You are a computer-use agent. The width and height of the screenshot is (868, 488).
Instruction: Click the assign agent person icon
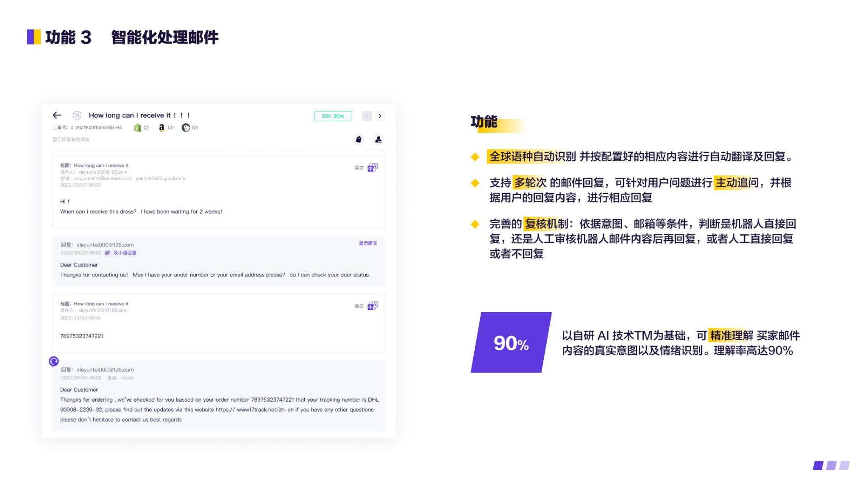[378, 139]
